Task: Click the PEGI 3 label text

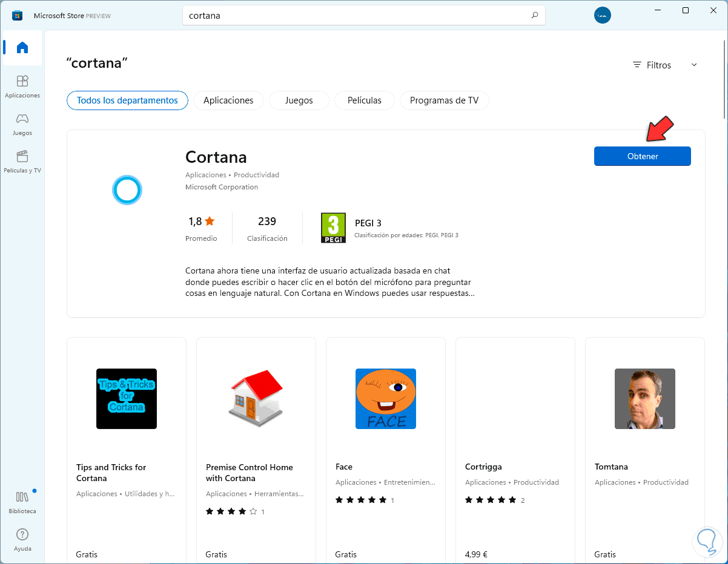Action: click(x=368, y=223)
